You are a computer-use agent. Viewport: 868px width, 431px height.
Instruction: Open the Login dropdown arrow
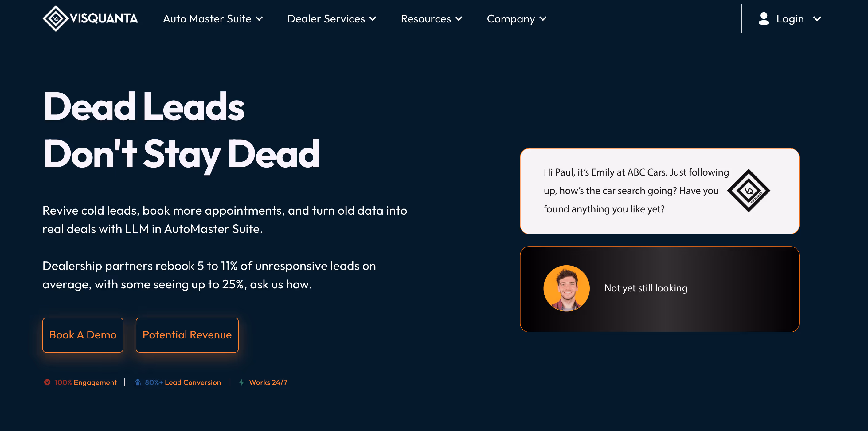[817, 19]
